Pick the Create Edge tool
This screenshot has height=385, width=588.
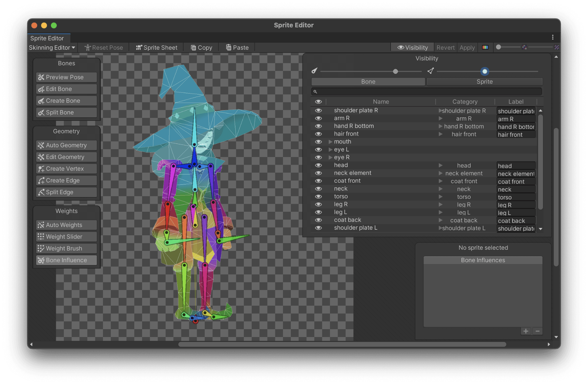click(66, 180)
